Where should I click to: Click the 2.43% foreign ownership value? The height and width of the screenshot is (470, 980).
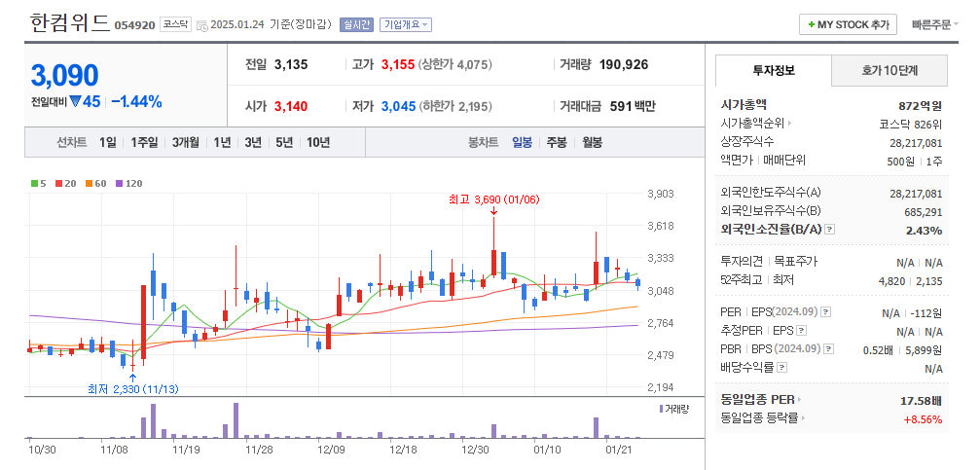(924, 231)
